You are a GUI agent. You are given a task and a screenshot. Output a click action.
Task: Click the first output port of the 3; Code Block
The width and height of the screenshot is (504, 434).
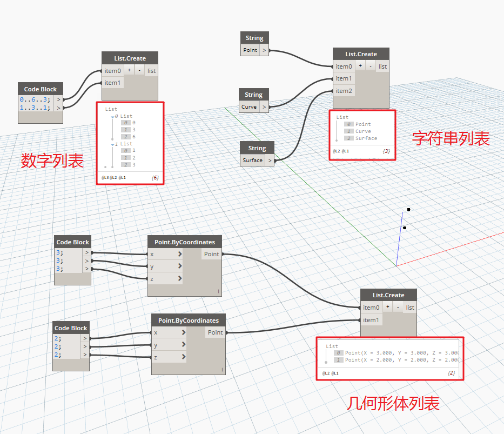[x=87, y=252]
